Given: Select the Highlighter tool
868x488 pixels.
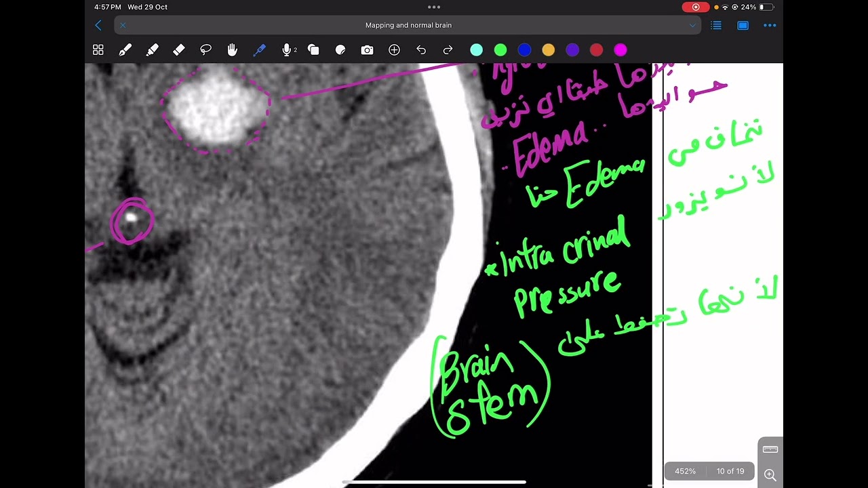Looking at the screenshot, I should pyautogui.click(x=152, y=49).
